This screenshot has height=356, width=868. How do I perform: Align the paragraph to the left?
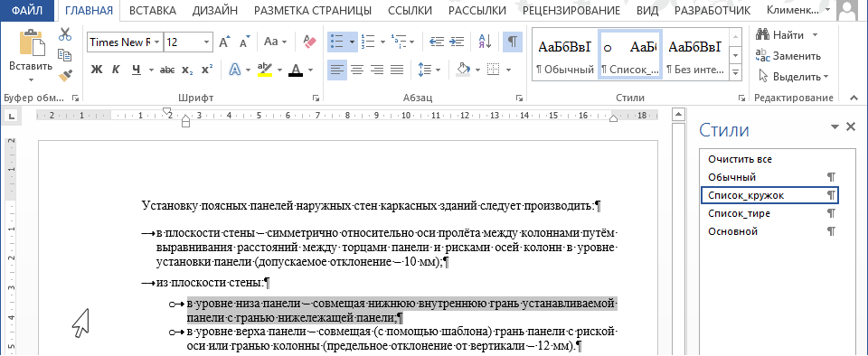point(337,70)
